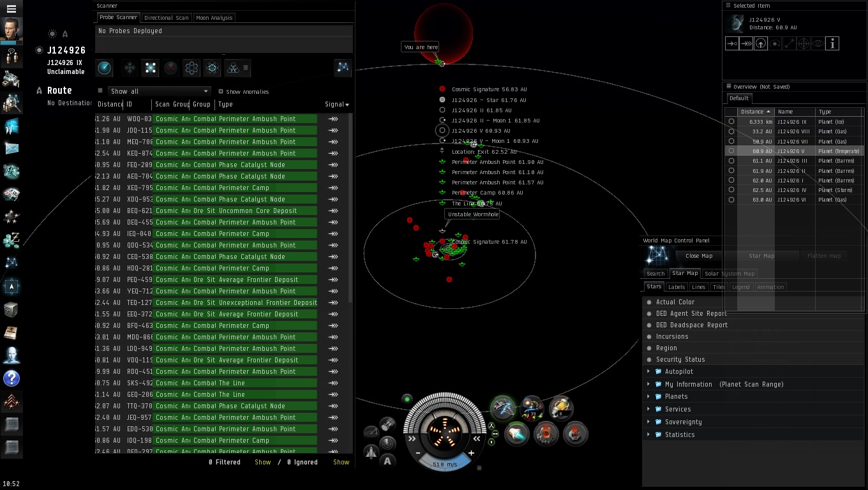Open the ship cargo hold HUD button

point(387,424)
